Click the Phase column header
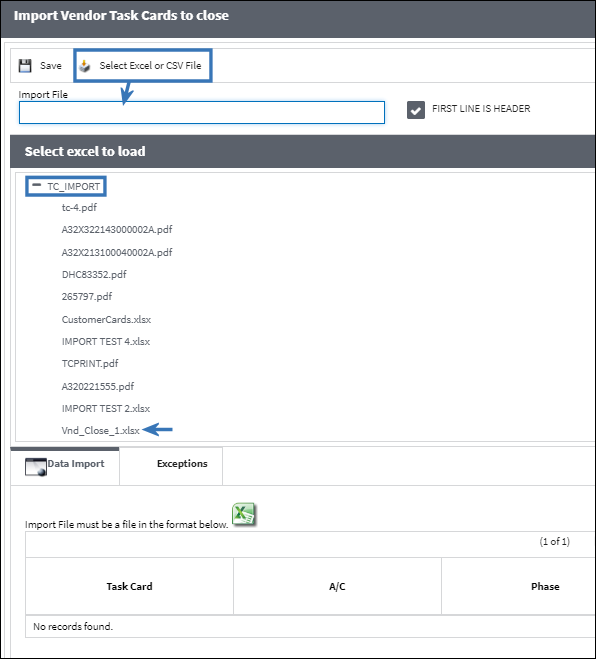The image size is (596, 659). pyautogui.click(x=545, y=586)
